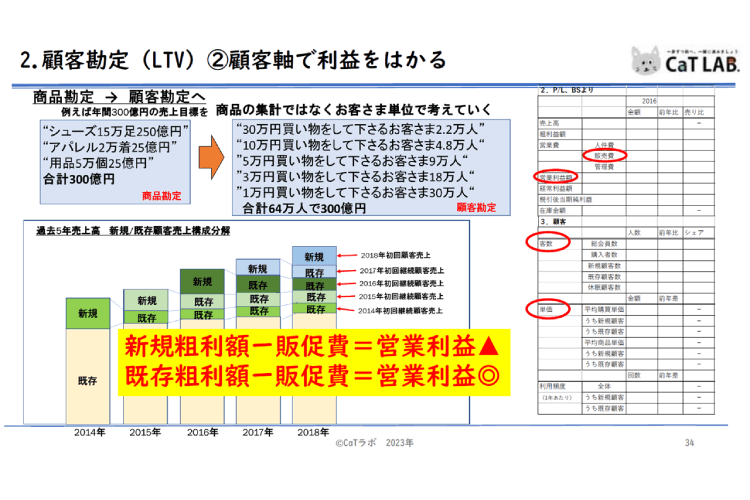This screenshot has width=750, height=500.
Task: Select the line “アパレル2万着25億円”
Action: click(110, 147)
